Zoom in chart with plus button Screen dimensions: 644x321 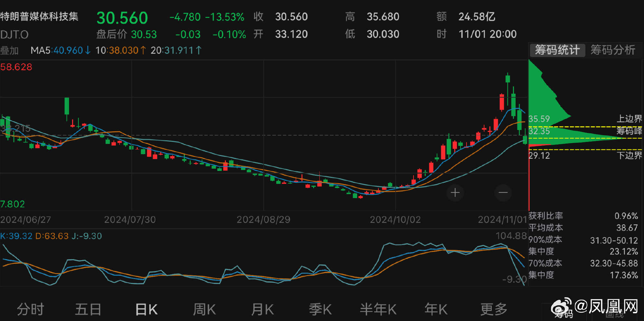[x=455, y=193]
